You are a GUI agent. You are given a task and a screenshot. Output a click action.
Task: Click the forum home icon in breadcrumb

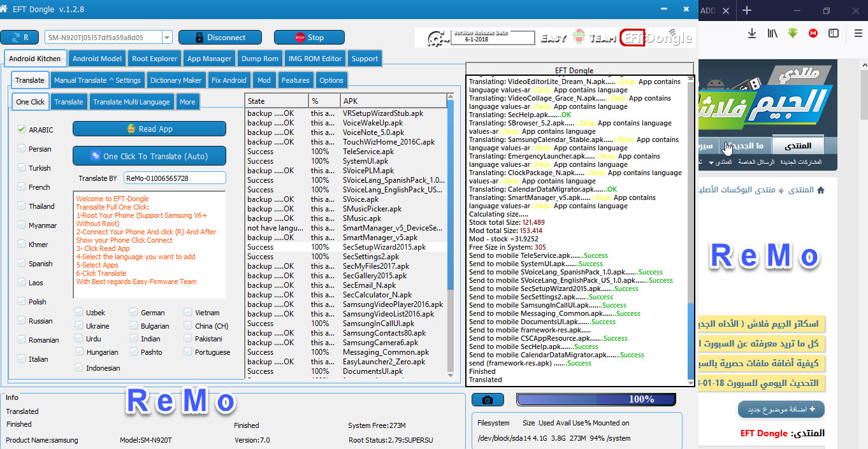tap(820, 190)
